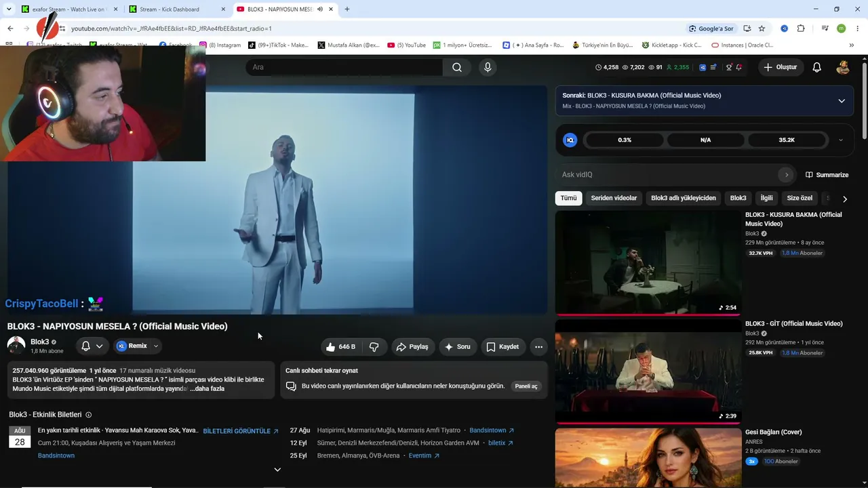Viewport: 868px width, 488px height.
Task: Open YouTube notifications bell in header
Action: pyautogui.click(x=817, y=67)
